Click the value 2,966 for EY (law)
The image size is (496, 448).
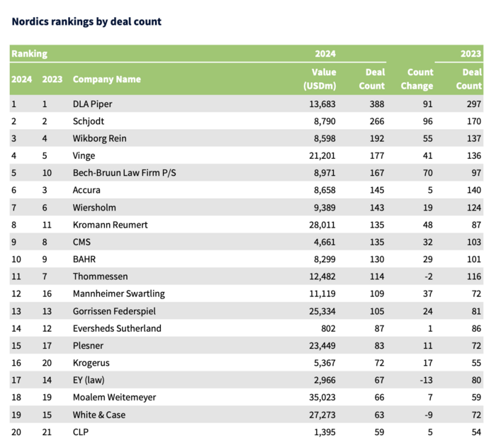pyautogui.click(x=325, y=380)
